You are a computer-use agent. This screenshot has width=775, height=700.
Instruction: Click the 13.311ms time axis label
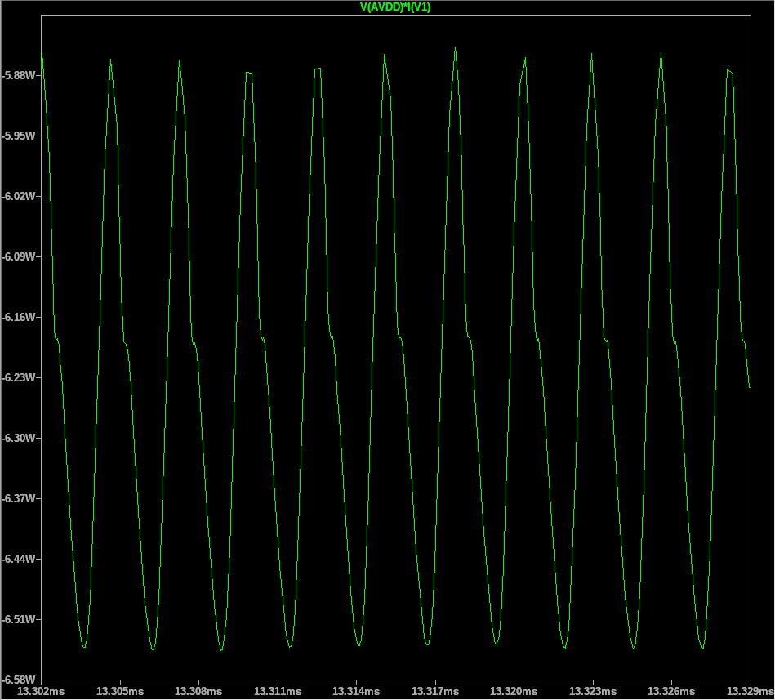[x=278, y=691]
